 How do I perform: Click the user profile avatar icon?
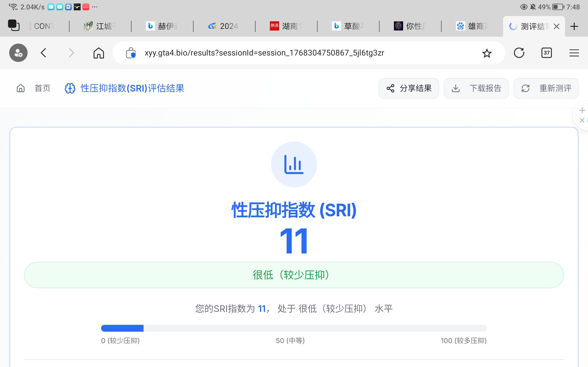pyautogui.click(x=18, y=53)
